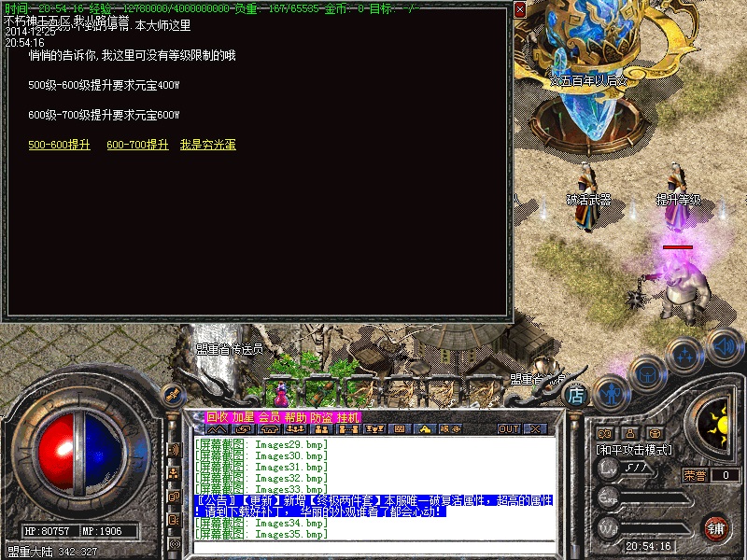Open the red 铺 stall button
747x560 pixels.
(x=716, y=527)
